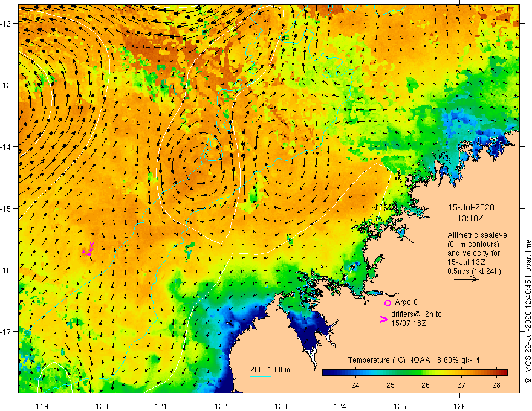The image size is (532, 411).
Task: Click longitude axis label 121
Action: [x=161, y=406]
